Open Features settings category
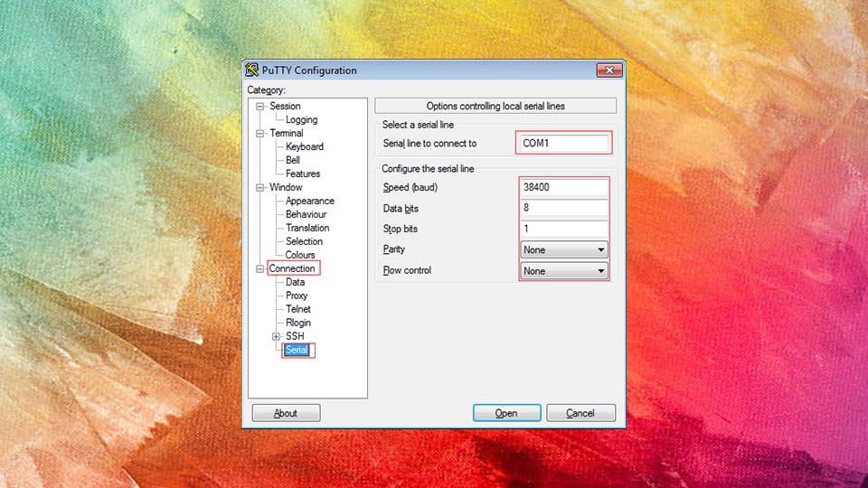 pos(303,174)
